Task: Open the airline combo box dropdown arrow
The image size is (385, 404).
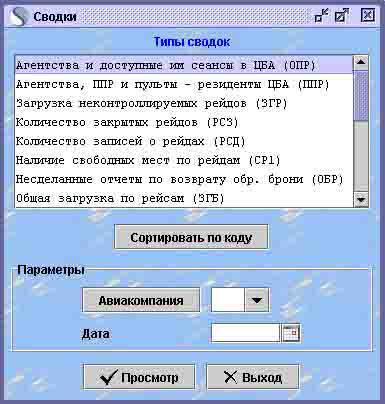Action: tap(256, 300)
